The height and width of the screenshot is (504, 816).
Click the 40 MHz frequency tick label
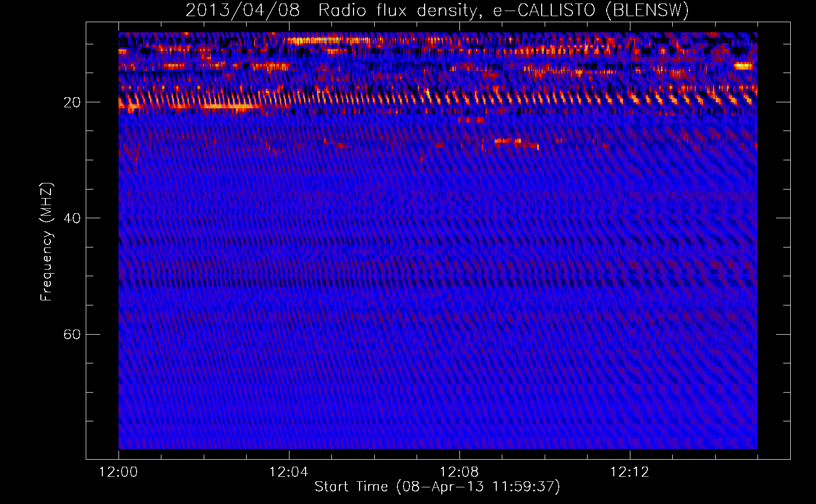72,219
